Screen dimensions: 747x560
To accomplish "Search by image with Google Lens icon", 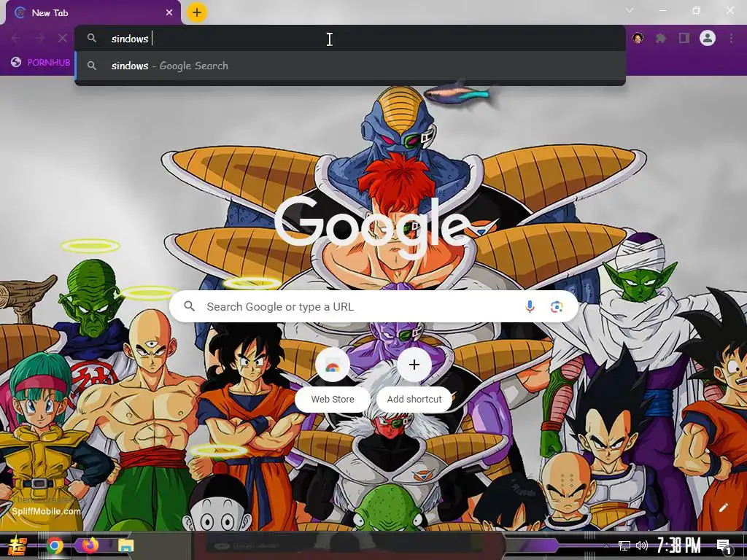I will (557, 307).
